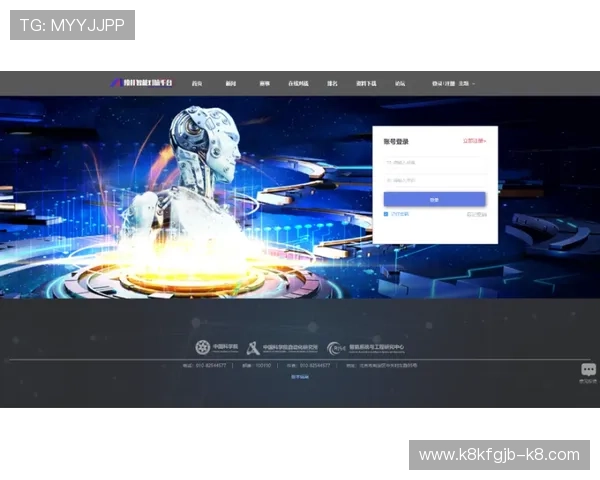Viewport: 600px width, 480px height.
Task: Open the chat bubble support widget
Action: pyautogui.click(x=588, y=371)
